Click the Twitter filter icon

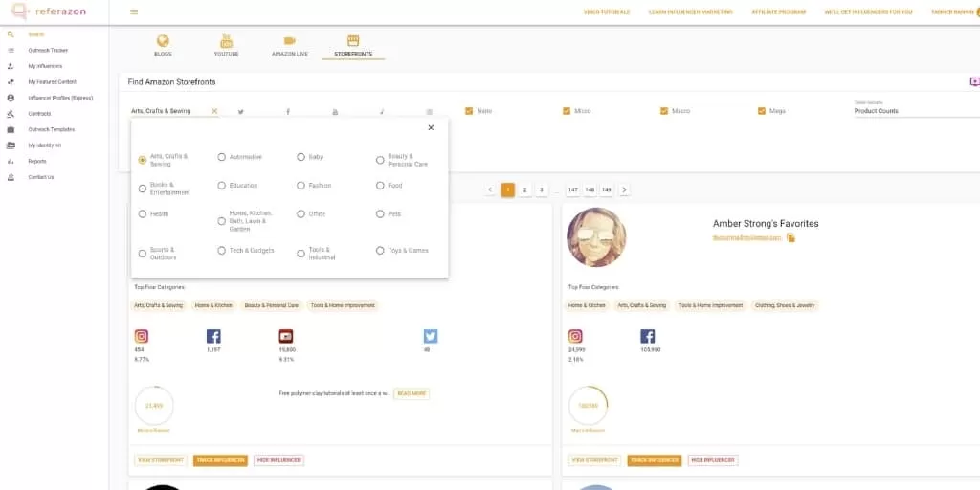(x=240, y=112)
